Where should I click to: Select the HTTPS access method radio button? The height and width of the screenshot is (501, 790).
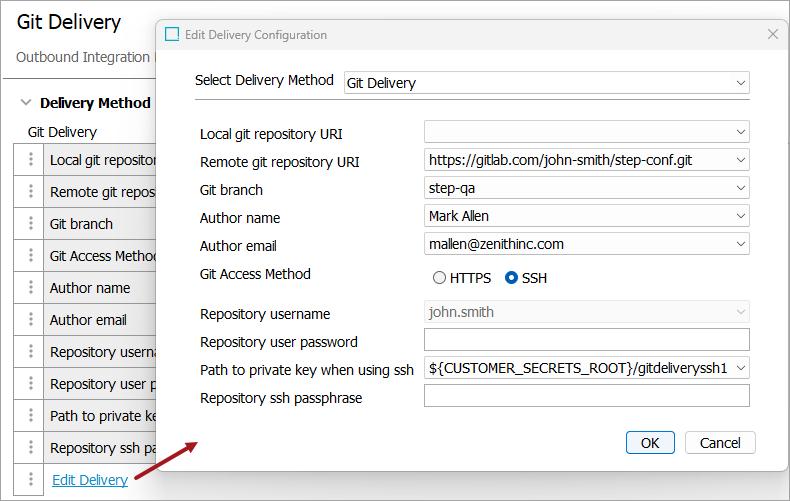tap(439, 278)
